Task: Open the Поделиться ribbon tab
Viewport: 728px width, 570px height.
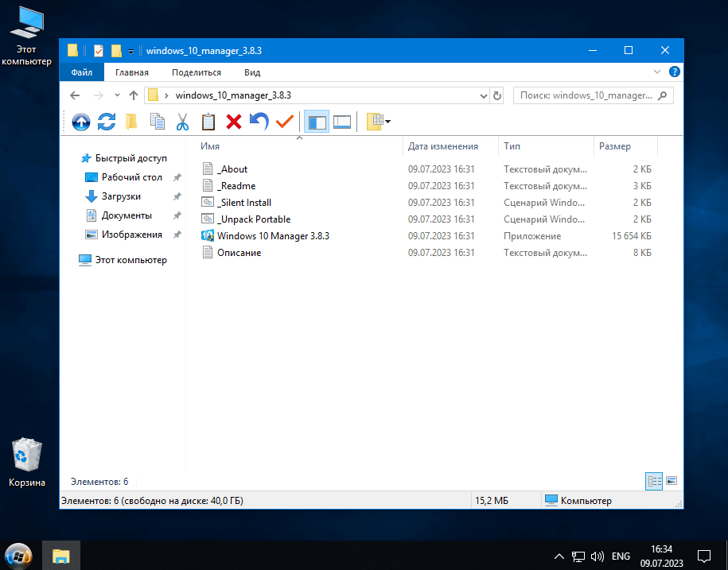Action: click(197, 72)
